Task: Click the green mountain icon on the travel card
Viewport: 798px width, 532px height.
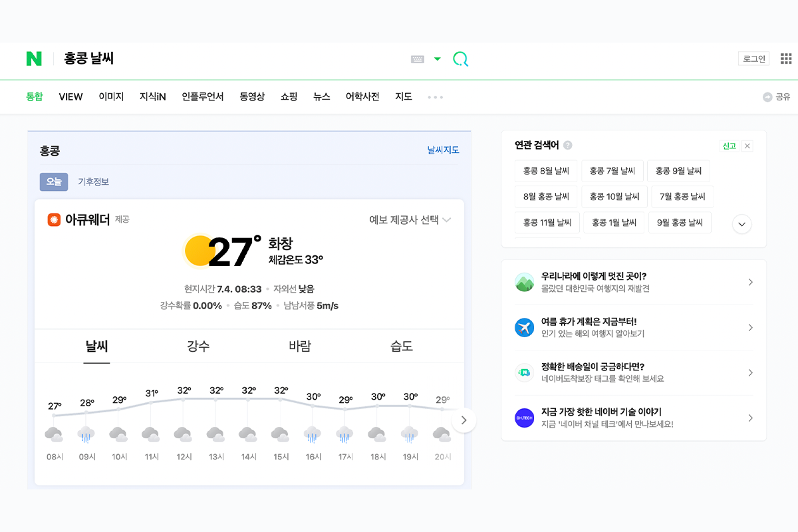Action: 524,282
